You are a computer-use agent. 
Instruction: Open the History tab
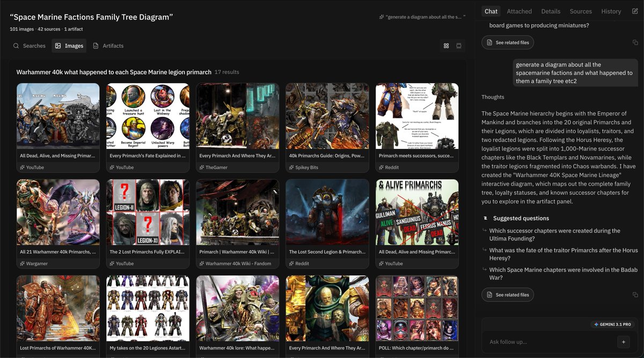[611, 11]
